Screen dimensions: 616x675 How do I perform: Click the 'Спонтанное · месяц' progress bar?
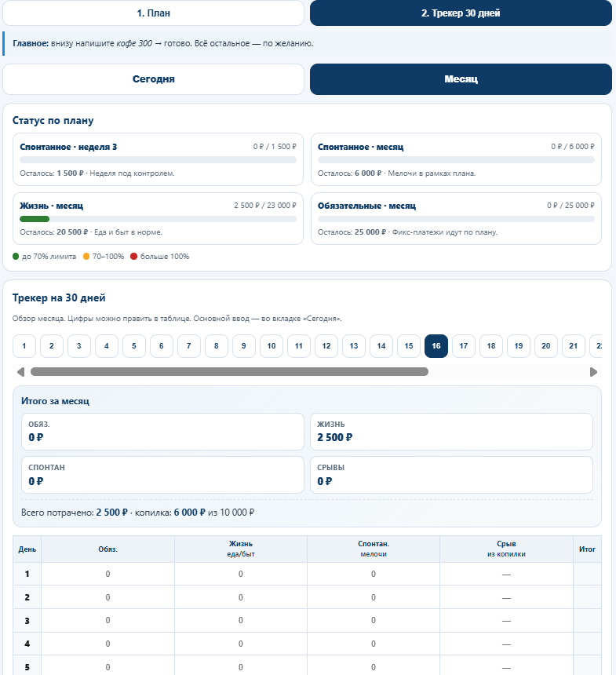pyautogui.click(x=456, y=159)
